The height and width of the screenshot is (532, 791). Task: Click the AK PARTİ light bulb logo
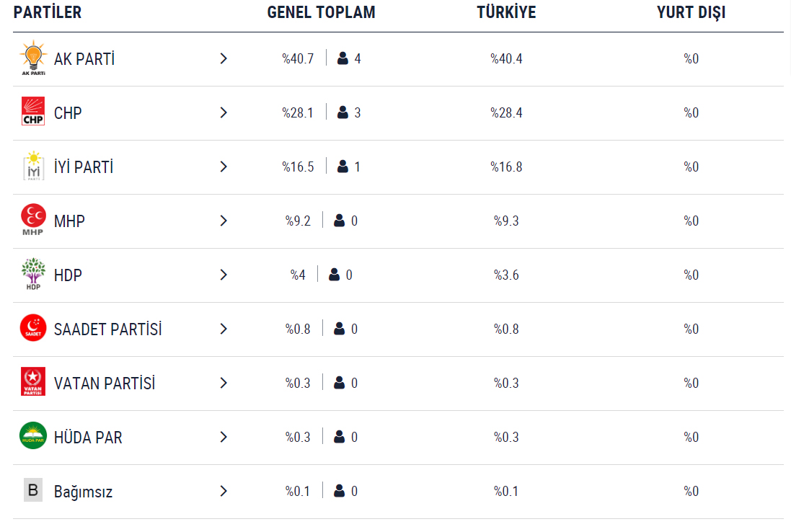(x=33, y=58)
